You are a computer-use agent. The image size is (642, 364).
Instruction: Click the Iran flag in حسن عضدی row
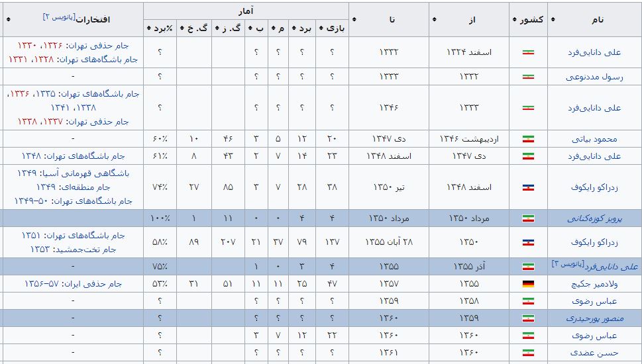click(x=528, y=353)
